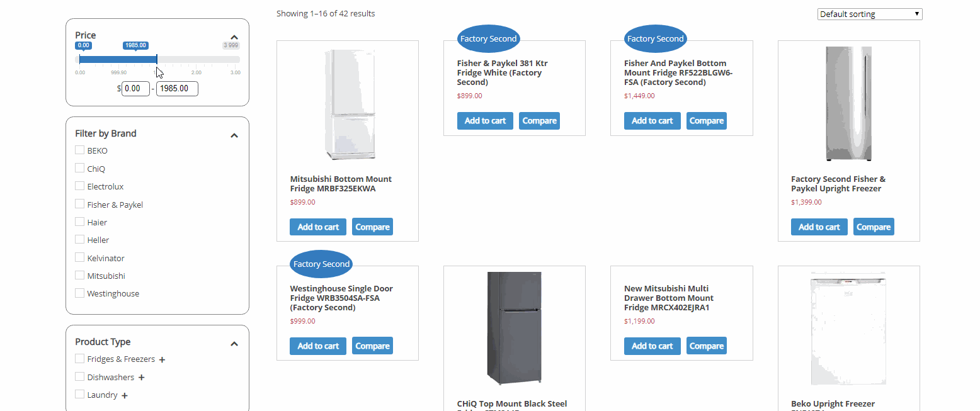Click the maximum price input field
The width and height of the screenshot is (980, 411).
(177, 89)
